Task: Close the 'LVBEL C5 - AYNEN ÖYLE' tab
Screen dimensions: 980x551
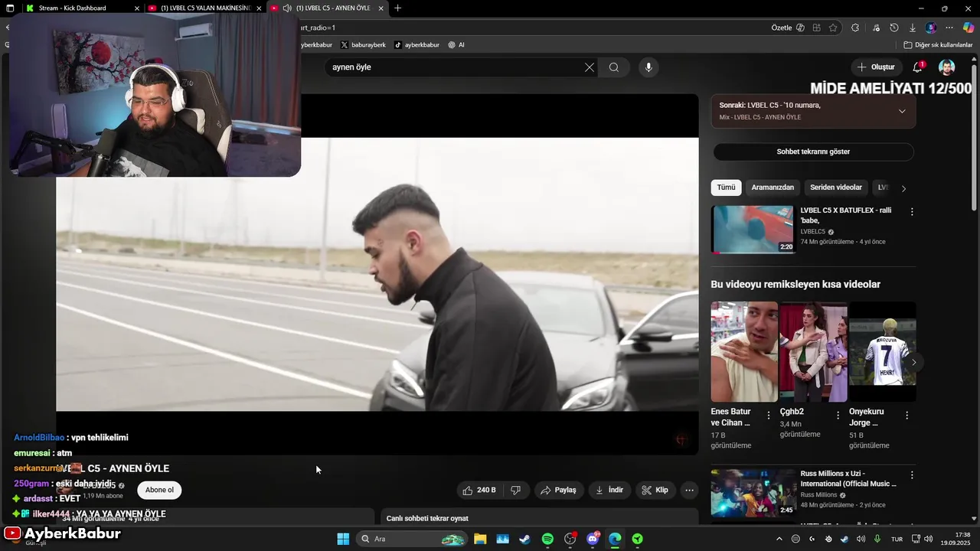Action: (x=381, y=8)
